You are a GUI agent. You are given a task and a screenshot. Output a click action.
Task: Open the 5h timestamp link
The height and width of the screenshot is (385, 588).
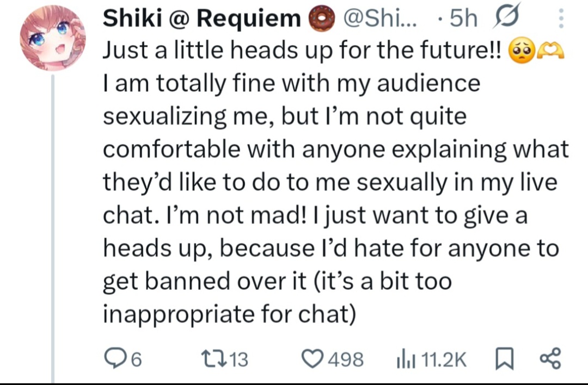464,20
